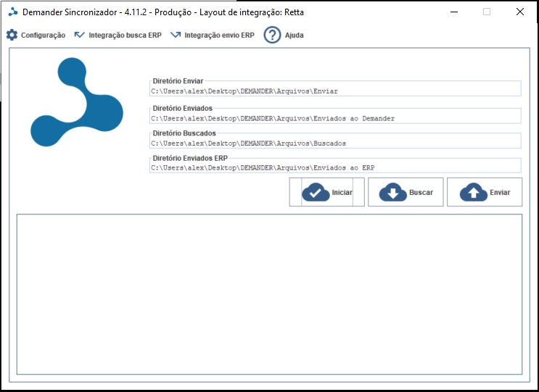Click the Integração envio ERP arrow icon
The image size is (539, 392).
pyautogui.click(x=176, y=35)
